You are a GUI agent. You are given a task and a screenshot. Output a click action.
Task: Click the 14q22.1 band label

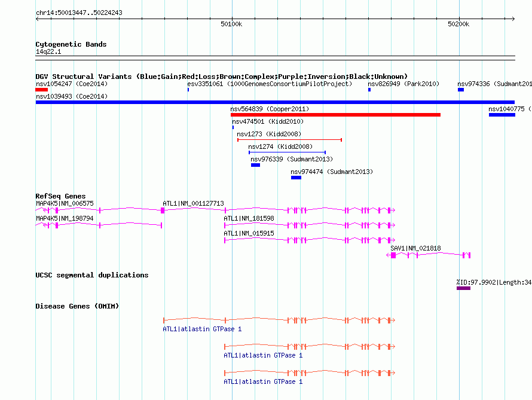[x=48, y=51]
